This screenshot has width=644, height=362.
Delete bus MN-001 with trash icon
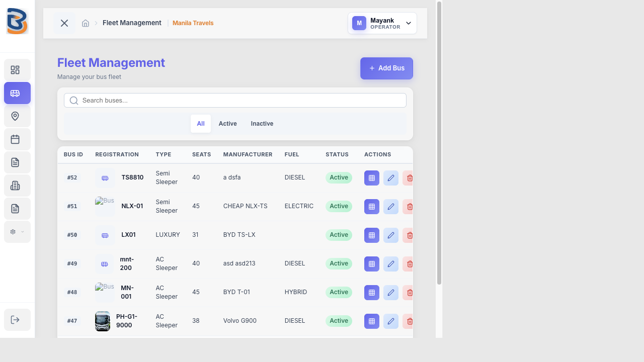tap(408, 293)
